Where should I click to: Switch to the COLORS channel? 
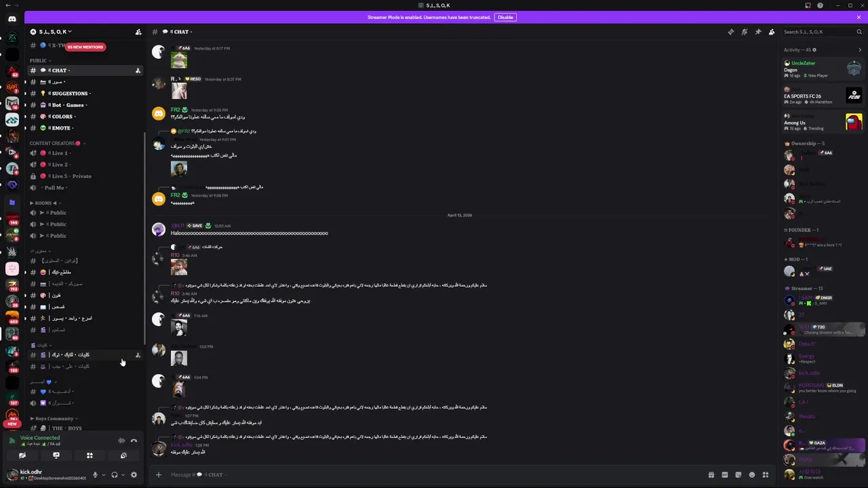pyautogui.click(x=62, y=117)
